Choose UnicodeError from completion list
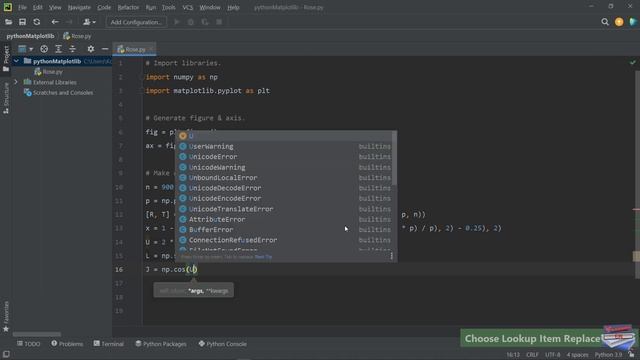This screenshot has height=360, width=640. (285, 157)
